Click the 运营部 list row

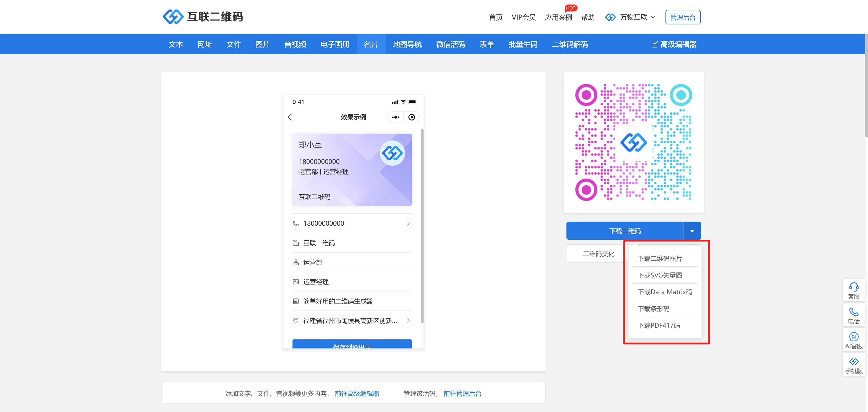(x=352, y=262)
